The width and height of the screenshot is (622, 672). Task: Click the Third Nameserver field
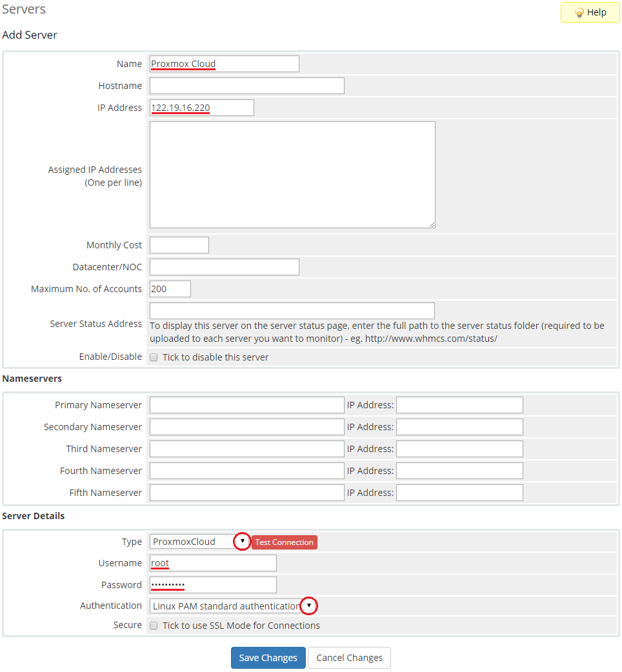click(x=247, y=449)
